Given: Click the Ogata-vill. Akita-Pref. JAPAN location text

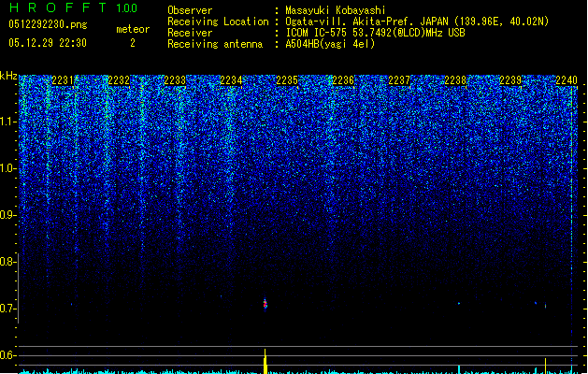Looking at the screenshot, I should coord(417,22).
